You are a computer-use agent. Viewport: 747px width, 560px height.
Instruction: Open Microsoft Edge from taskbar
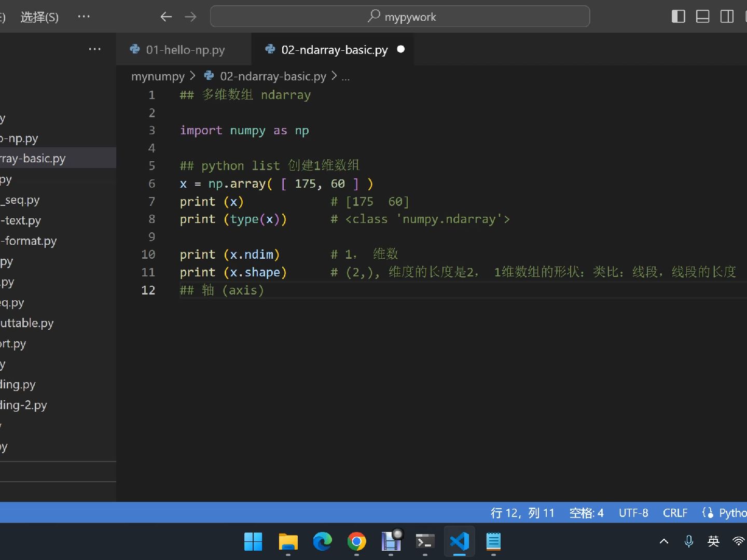(x=322, y=542)
